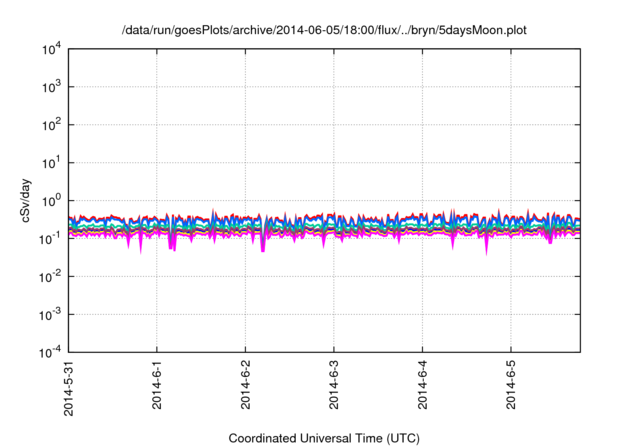Image resolution: width=640 pixels, height=448 pixels.
Task: Click the 2014-6-4 date label
Action: (422, 385)
